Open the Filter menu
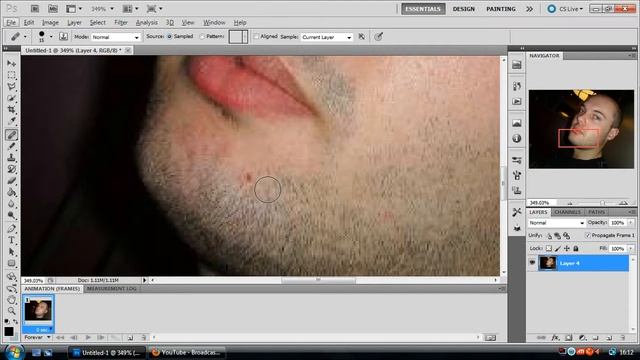The height and width of the screenshot is (360, 640). (121, 22)
